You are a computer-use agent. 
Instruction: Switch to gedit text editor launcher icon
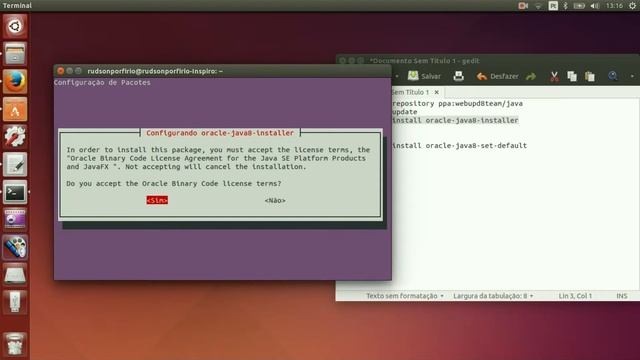(x=15, y=164)
